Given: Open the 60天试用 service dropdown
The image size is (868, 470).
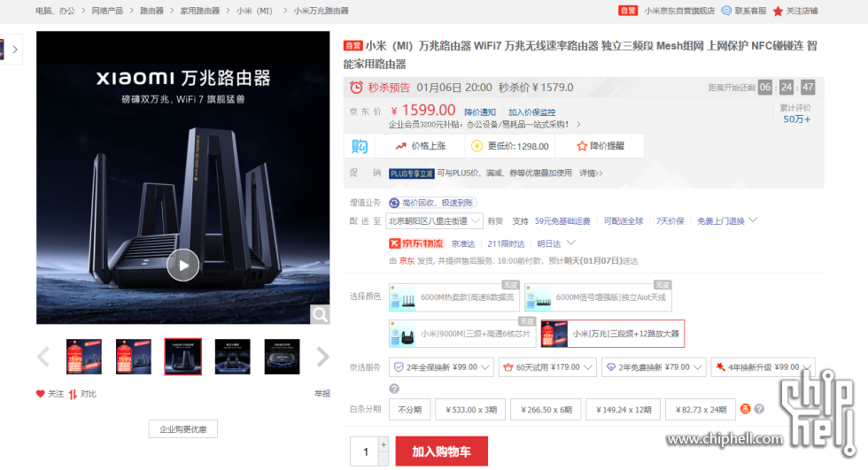Looking at the screenshot, I should (547, 367).
